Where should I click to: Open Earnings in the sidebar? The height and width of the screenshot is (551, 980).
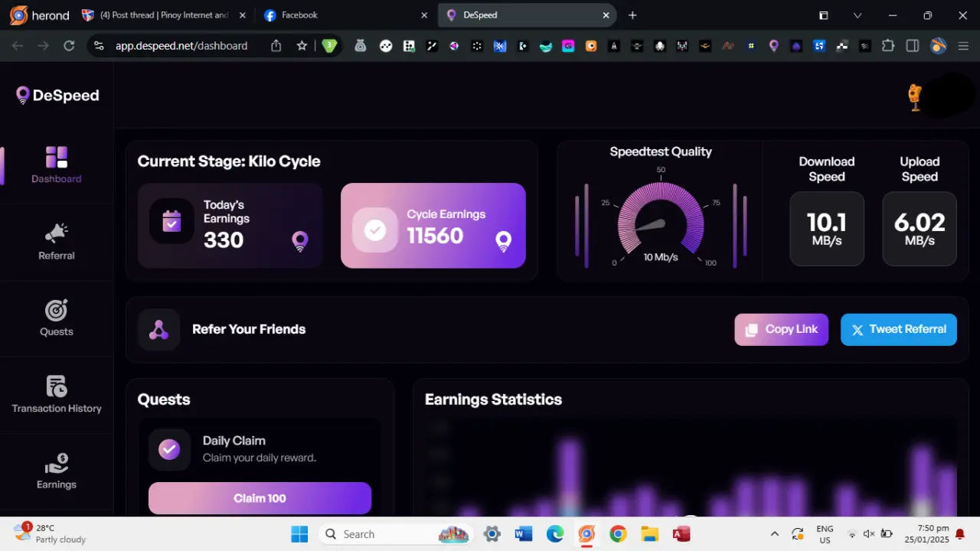57,471
